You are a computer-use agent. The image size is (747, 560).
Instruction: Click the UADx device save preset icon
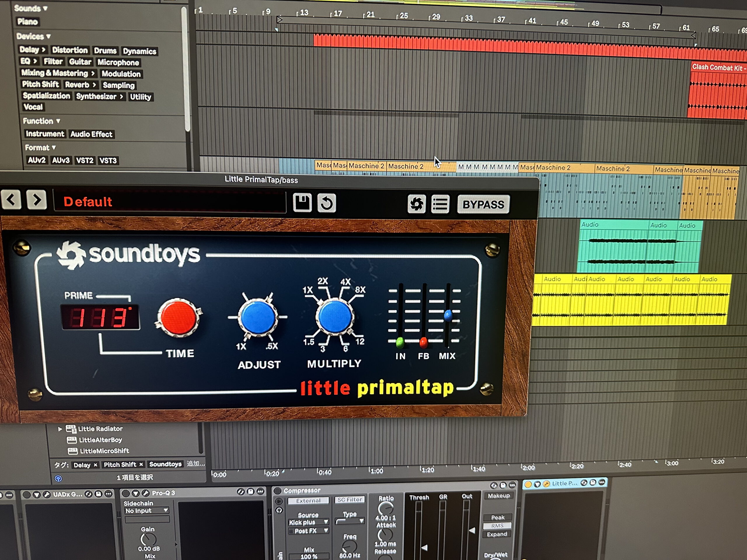pos(98,494)
